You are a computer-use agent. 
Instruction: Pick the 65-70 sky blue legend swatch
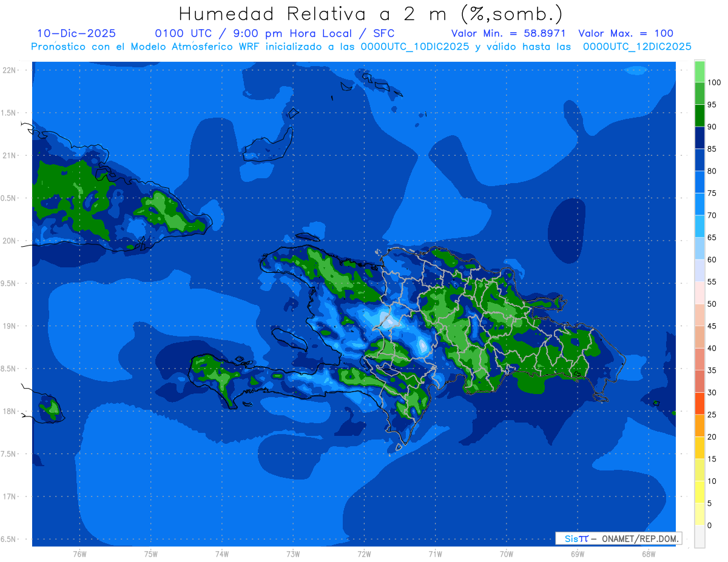coord(699,226)
